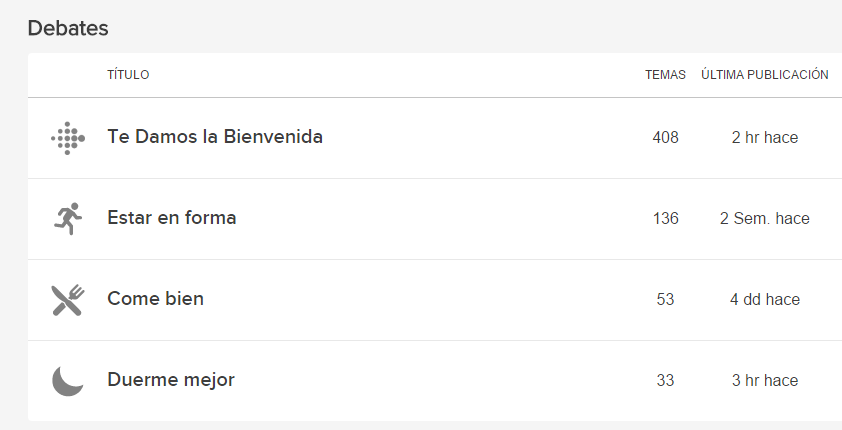Click the running person icon
This screenshot has width=842, height=430.
pos(68,218)
